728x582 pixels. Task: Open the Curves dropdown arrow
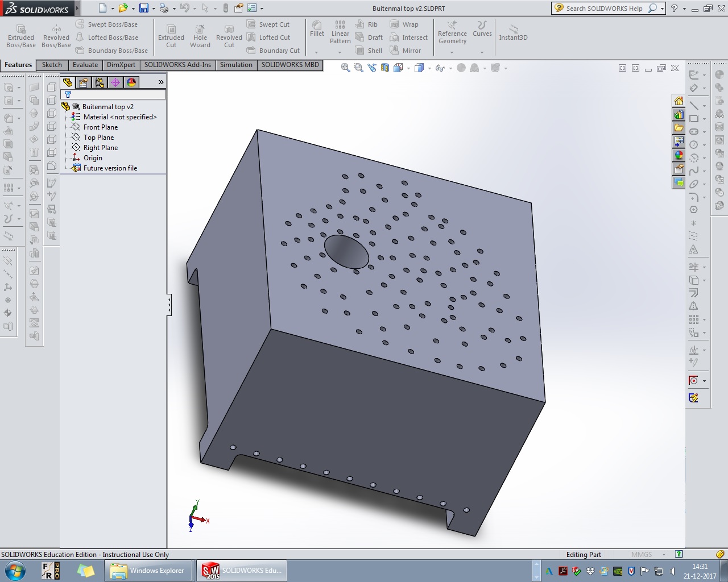coord(482,52)
